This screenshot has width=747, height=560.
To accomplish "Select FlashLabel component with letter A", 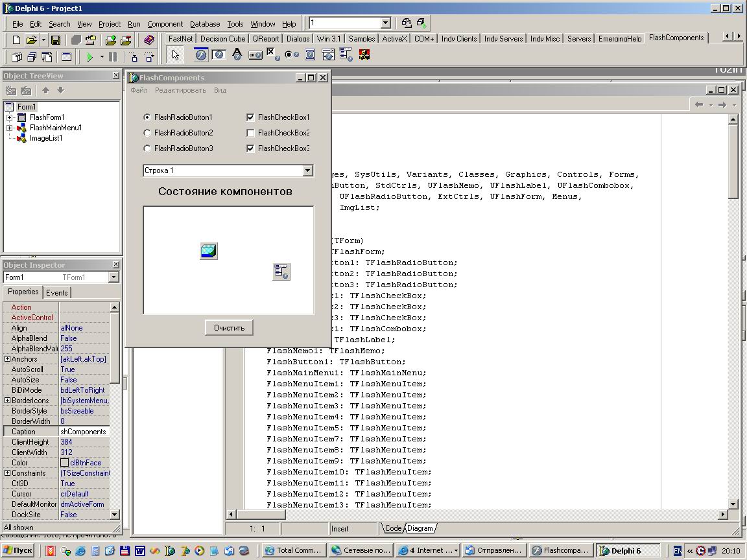I will [237, 55].
